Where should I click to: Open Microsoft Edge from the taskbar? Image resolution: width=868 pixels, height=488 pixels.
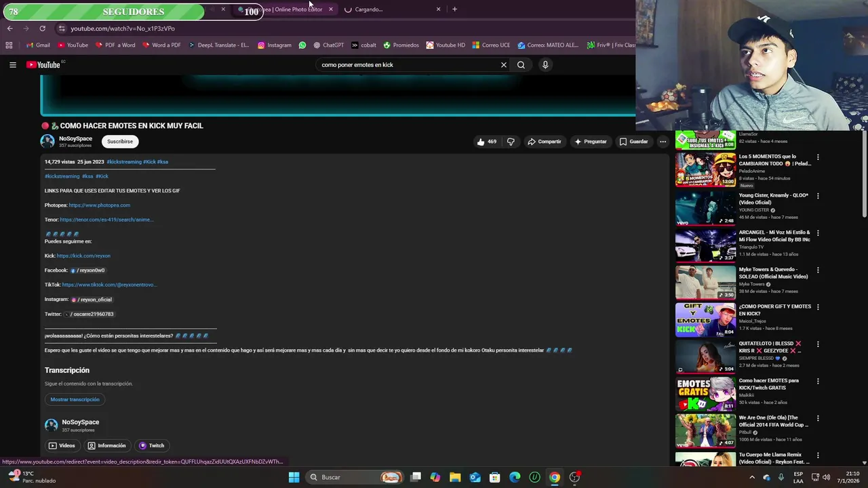(x=515, y=477)
